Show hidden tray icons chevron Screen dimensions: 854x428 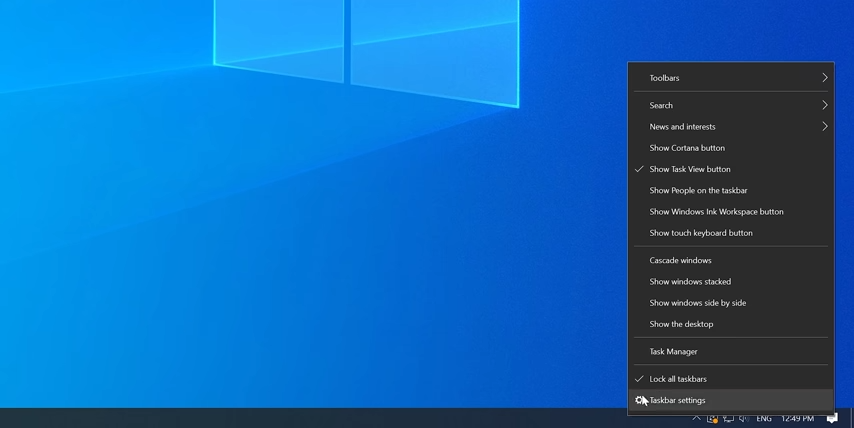click(x=696, y=419)
